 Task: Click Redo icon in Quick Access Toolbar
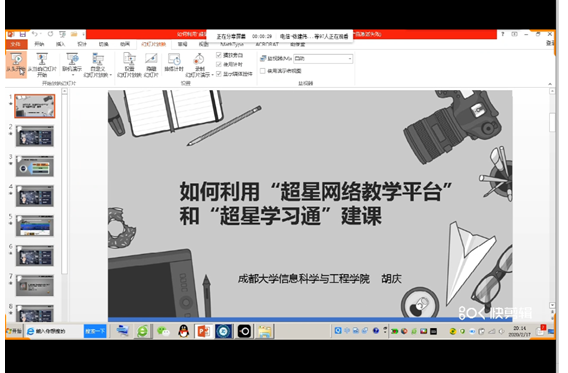(50, 34)
